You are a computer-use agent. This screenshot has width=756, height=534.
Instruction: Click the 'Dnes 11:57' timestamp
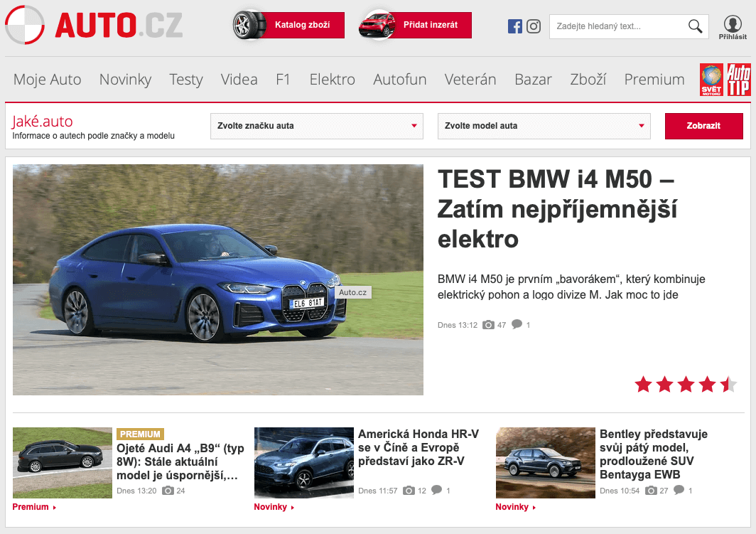377,491
